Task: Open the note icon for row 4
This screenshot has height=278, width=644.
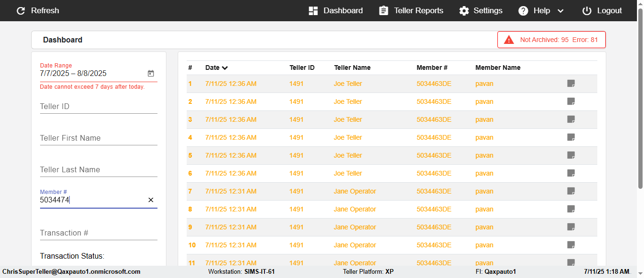Action: point(571,137)
